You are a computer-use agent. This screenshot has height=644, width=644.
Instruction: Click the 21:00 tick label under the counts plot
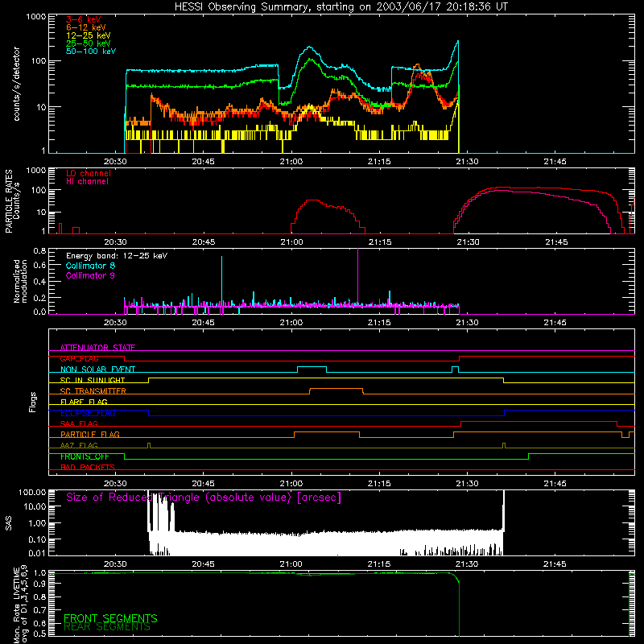coord(291,162)
